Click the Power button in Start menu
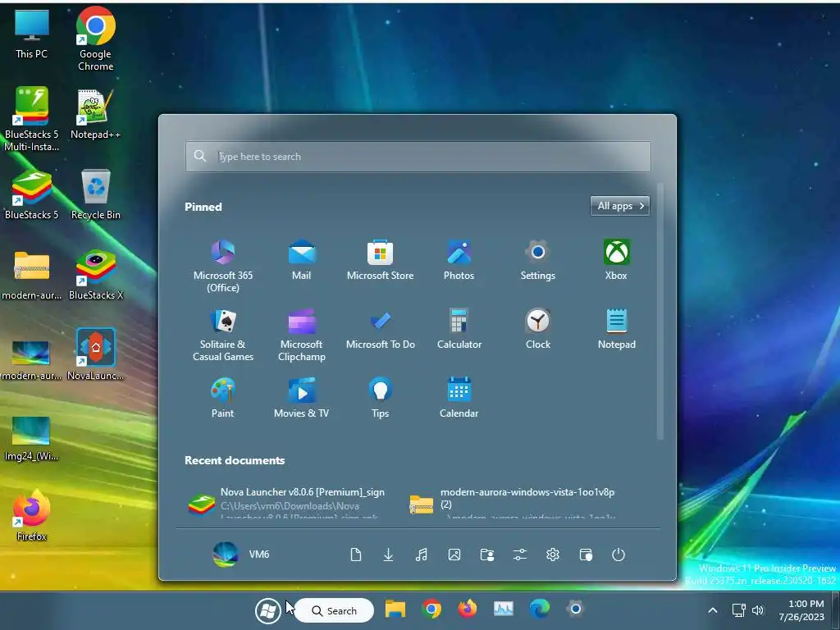This screenshot has height=630, width=840. pyautogui.click(x=619, y=555)
